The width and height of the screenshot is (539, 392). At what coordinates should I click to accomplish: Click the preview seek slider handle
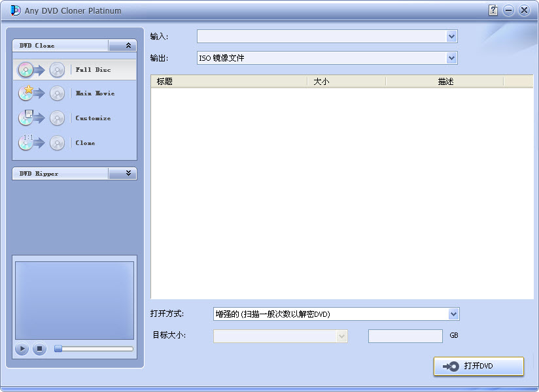(x=58, y=349)
